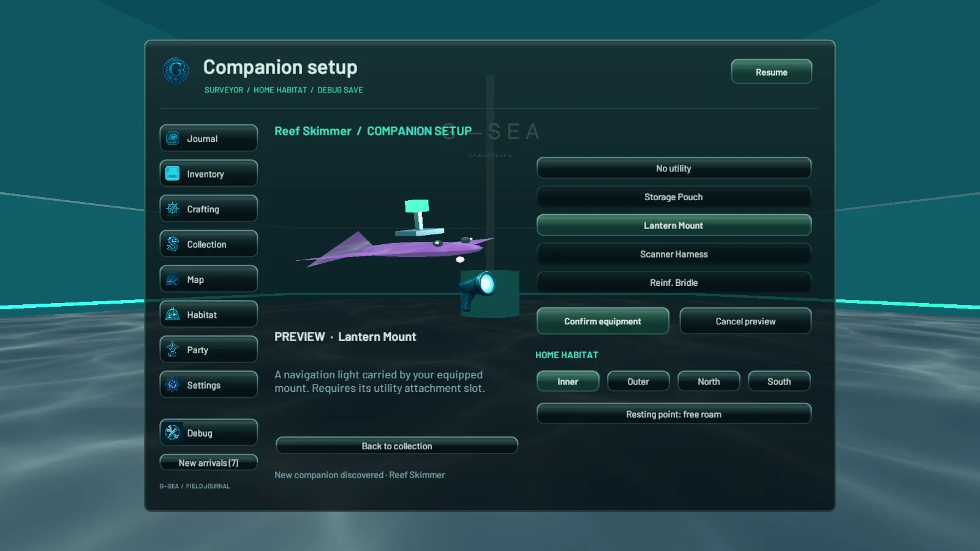Select the Inner habitat zone
This screenshot has height=551, width=980.
click(568, 381)
